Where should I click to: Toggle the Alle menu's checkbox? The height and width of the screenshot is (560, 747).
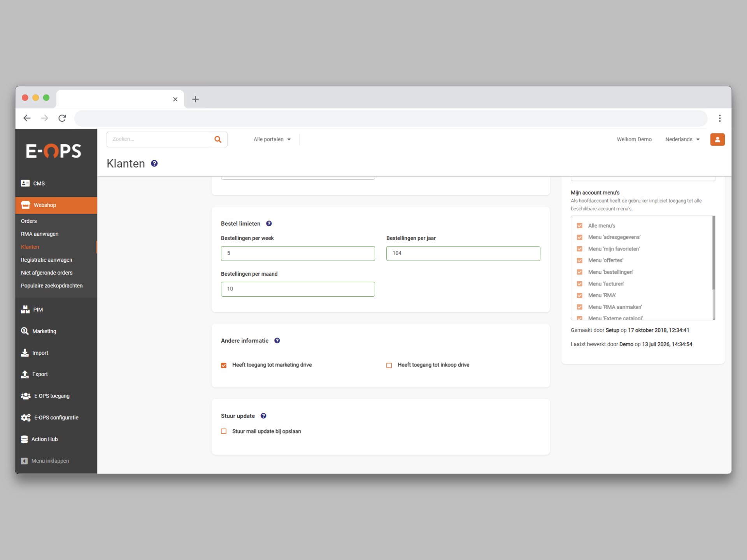click(580, 226)
